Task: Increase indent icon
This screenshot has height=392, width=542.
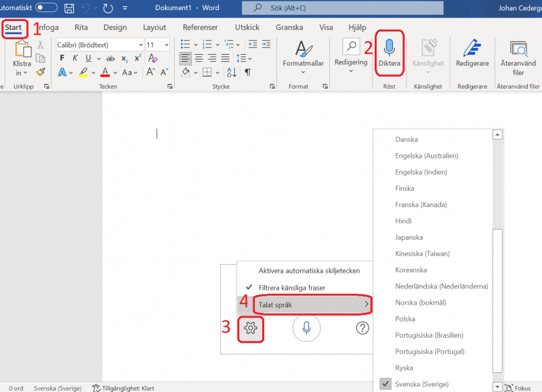Action: coord(266,44)
